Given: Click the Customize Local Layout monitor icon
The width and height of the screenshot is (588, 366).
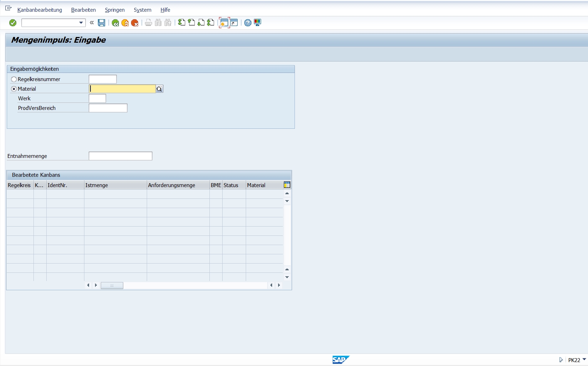Looking at the screenshot, I should tap(257, 23).
